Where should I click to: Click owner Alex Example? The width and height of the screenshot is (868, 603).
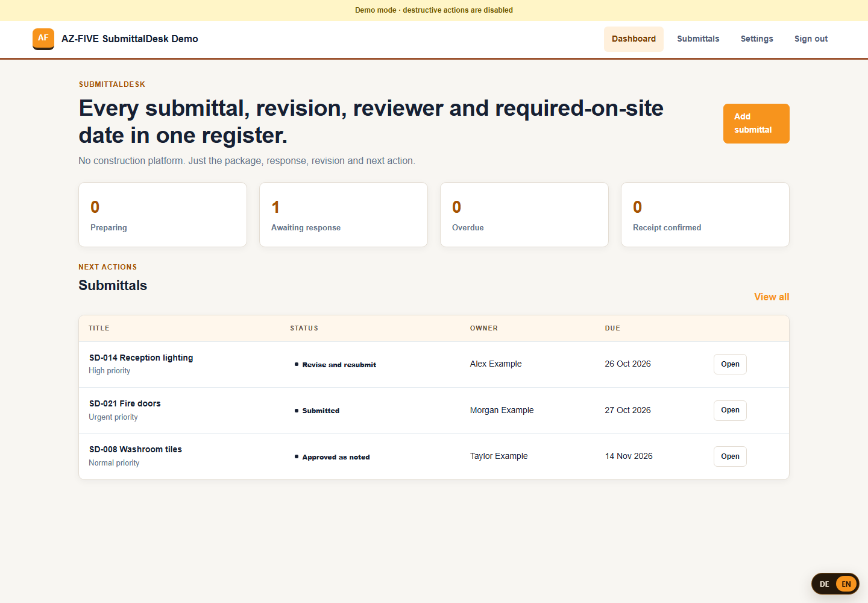[495, 364]
